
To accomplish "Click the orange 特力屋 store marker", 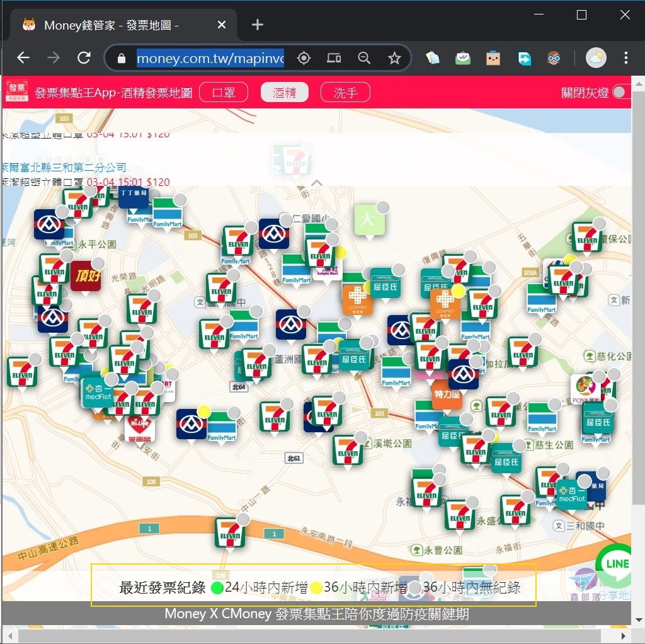I will click(x=447, y=394).
